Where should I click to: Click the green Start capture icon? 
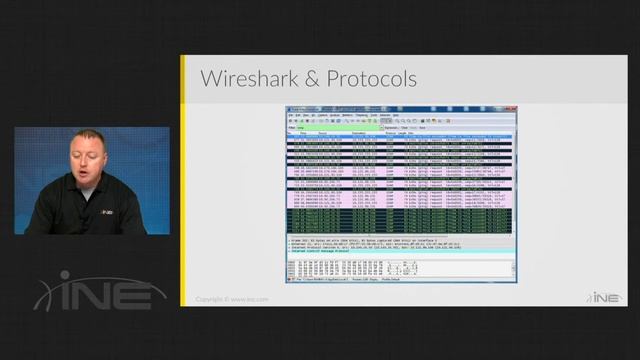click(x=302, y=121)
